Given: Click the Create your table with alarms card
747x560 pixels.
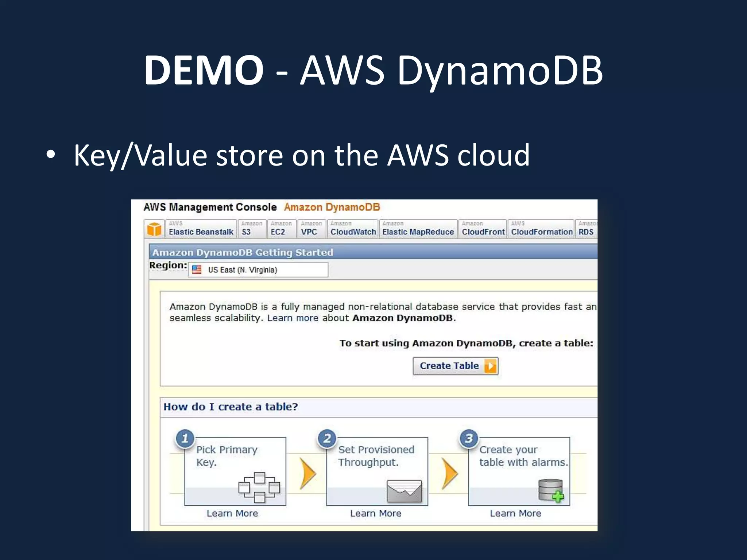Looking at the screenshot, I should coord(519,471).
